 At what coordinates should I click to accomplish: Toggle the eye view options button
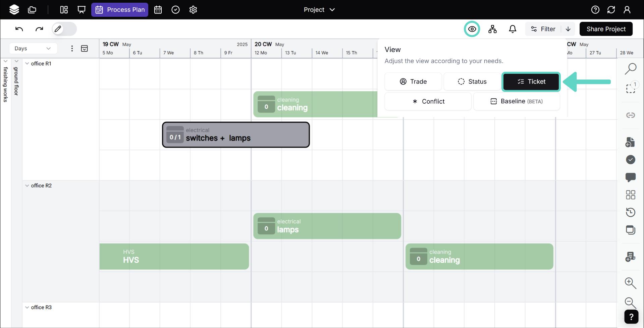point(472,29)
